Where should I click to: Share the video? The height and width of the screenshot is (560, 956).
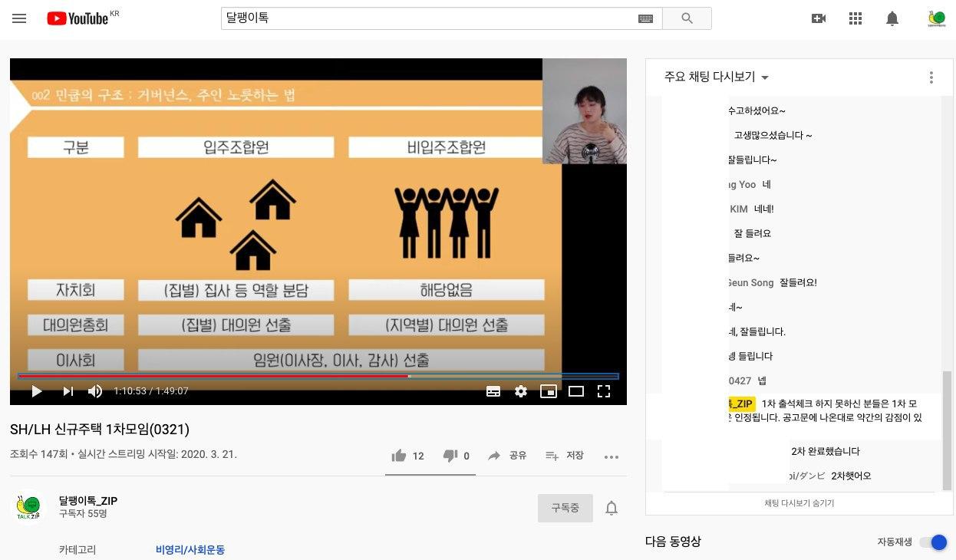[x=507, y=456]
